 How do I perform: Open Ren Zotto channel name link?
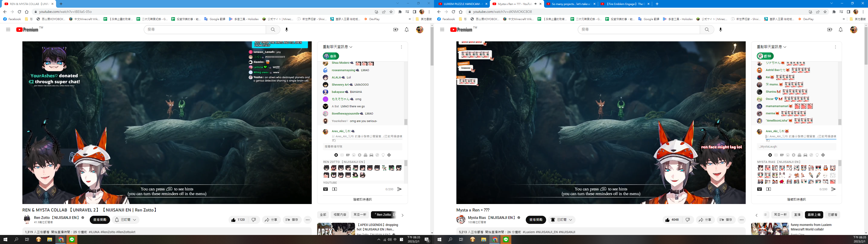click(56, 218)
